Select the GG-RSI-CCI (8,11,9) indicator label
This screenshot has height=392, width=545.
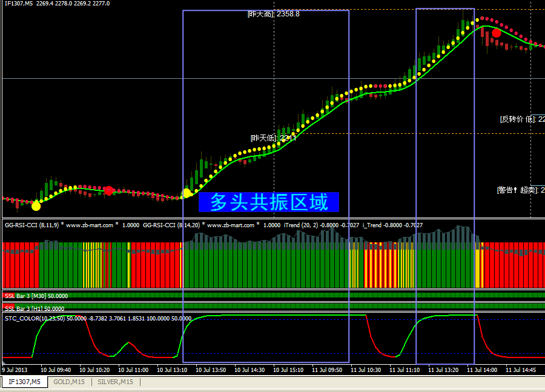(31, 225)
